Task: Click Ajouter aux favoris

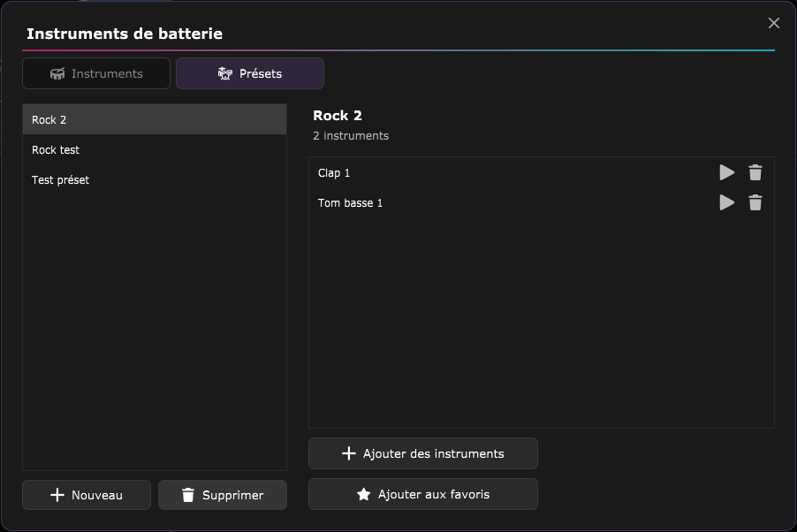Action: pyautogui.click(x=423, y=494)
